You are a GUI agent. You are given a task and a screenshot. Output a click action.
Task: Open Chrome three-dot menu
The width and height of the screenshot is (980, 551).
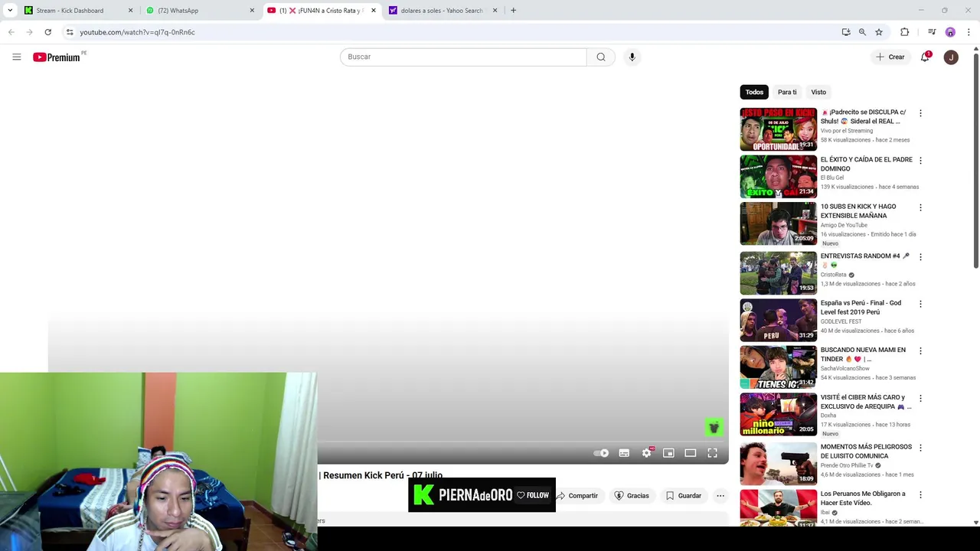(x=969, y=32)
